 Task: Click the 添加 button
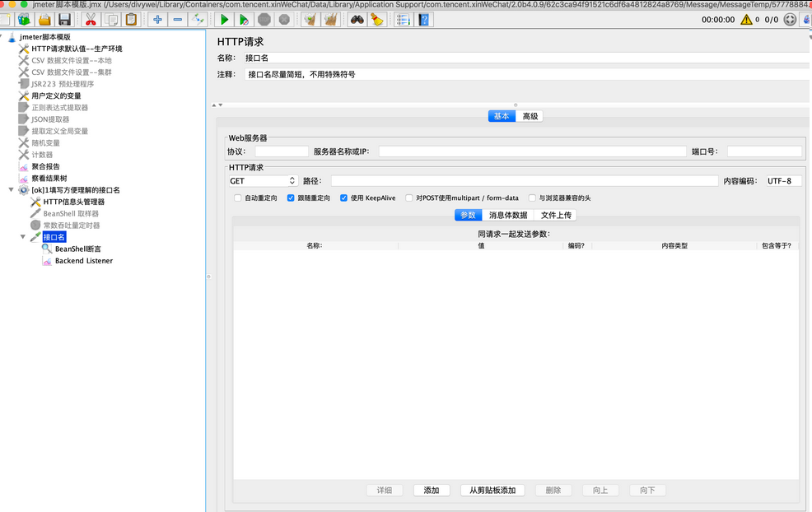click(x=432, y=491)
